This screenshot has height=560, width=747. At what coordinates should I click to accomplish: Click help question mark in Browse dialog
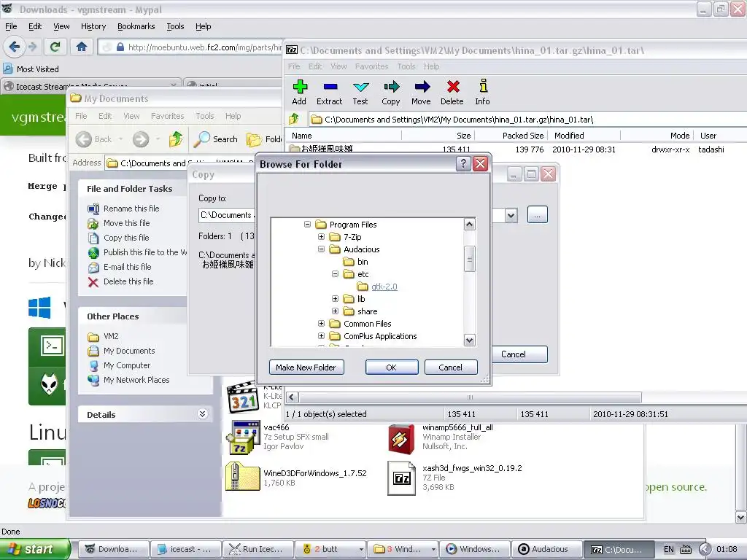463,164
